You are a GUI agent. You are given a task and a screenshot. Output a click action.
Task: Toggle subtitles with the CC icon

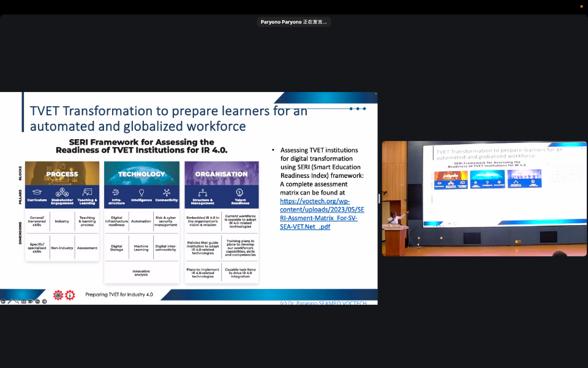pyautogui.click(x=24, y=301)
